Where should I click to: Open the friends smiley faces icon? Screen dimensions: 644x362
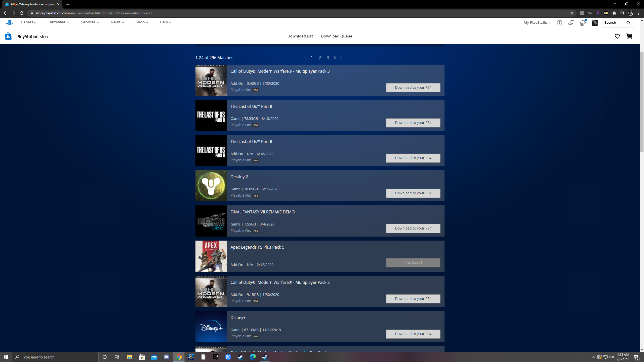click(583, 23)
